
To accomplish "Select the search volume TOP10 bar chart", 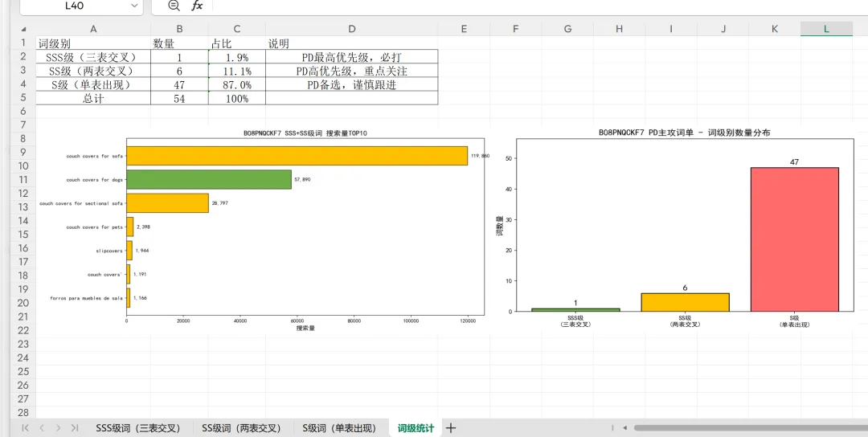I will coord(264,230).
